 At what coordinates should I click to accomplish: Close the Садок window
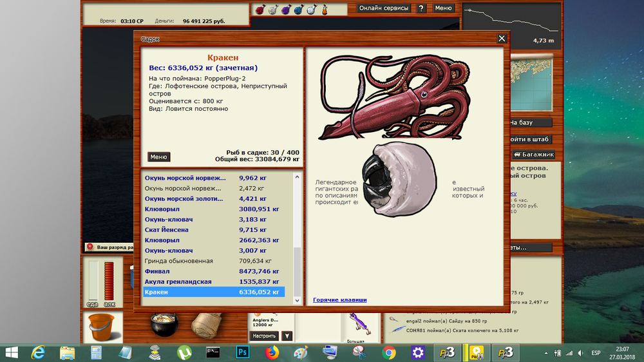pyautogui.click(x=502, y=39)
